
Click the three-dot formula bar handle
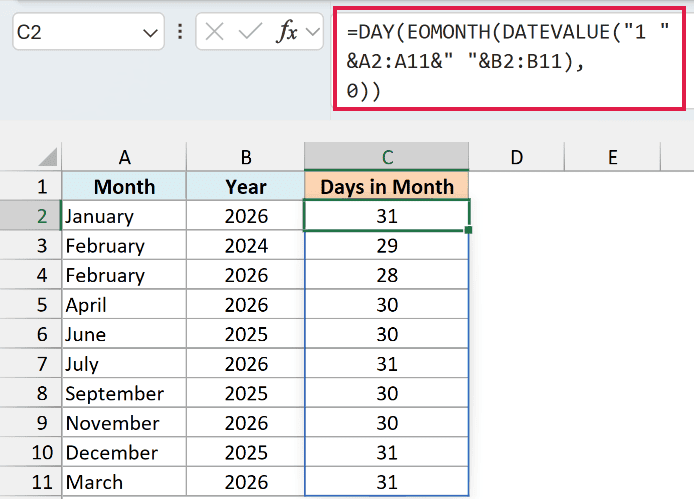180,32
